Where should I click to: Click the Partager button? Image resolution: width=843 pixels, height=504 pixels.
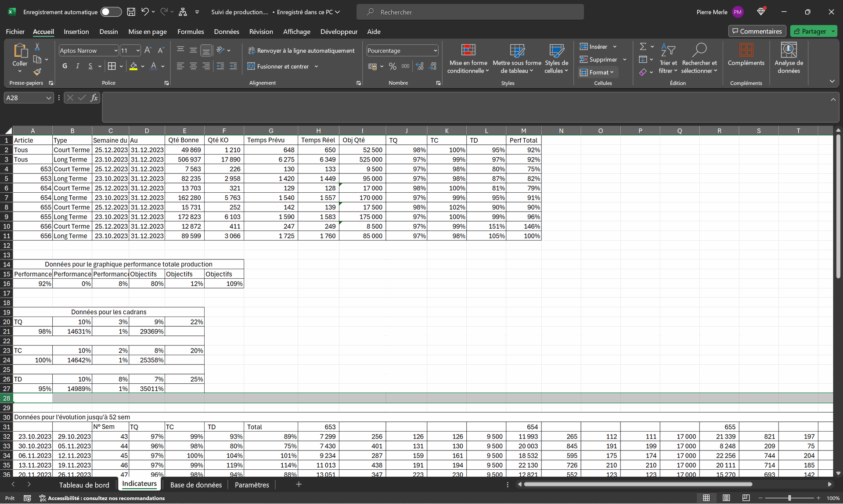pos(813,31)
